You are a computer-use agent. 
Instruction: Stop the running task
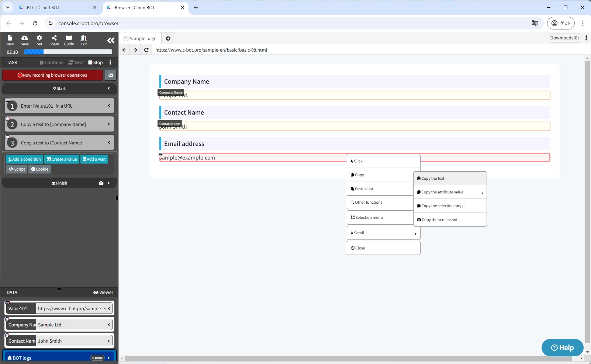(x=96, y=63)
